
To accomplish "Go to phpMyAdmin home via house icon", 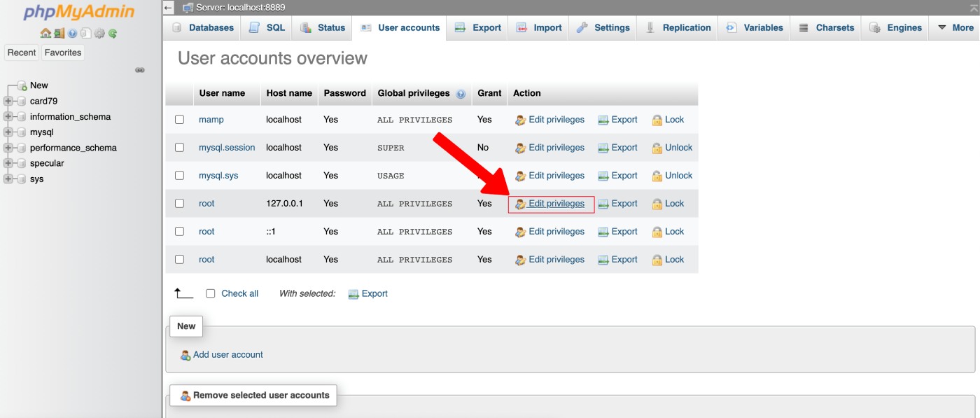I will (45, 33).
